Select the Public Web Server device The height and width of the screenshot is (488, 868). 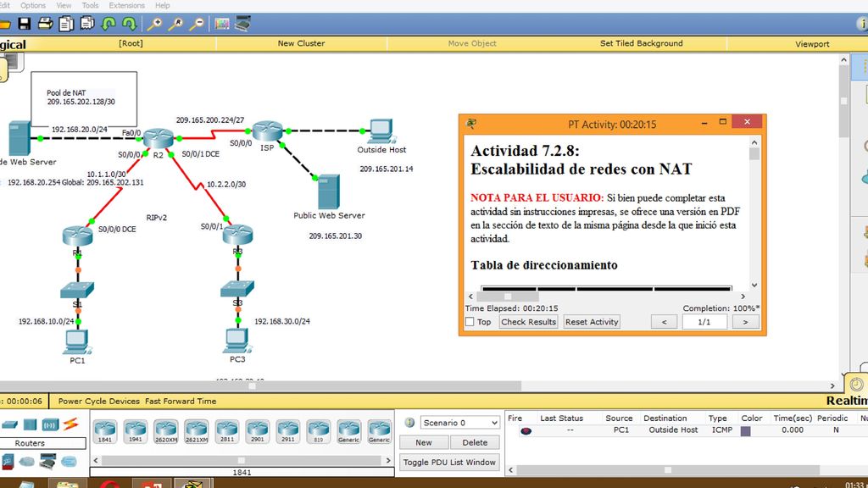pyautogui.click(x=328, y=191)
